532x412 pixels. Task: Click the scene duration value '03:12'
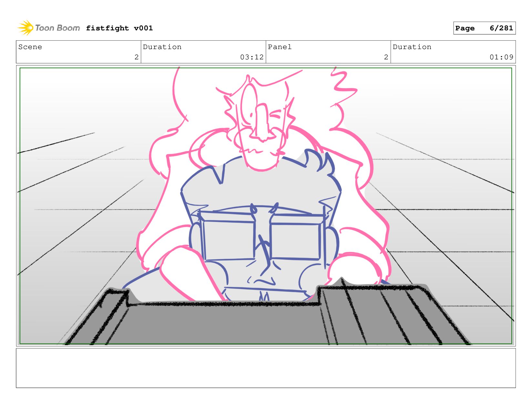click(x=252, y=57)
